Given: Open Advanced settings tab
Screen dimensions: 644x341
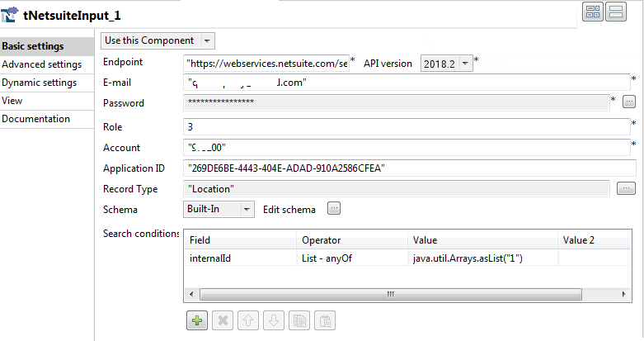Looking at the screenshot, I should pos(47,64).
